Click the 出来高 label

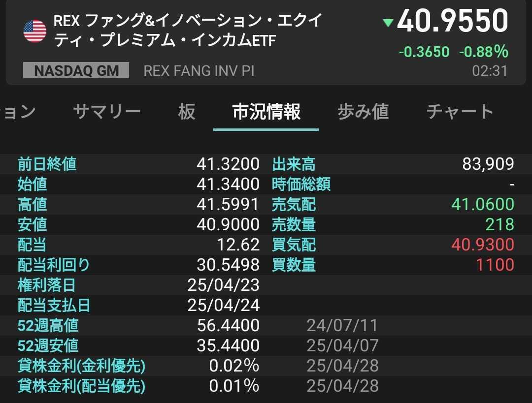pyautogui.click(x=294, y=164)
